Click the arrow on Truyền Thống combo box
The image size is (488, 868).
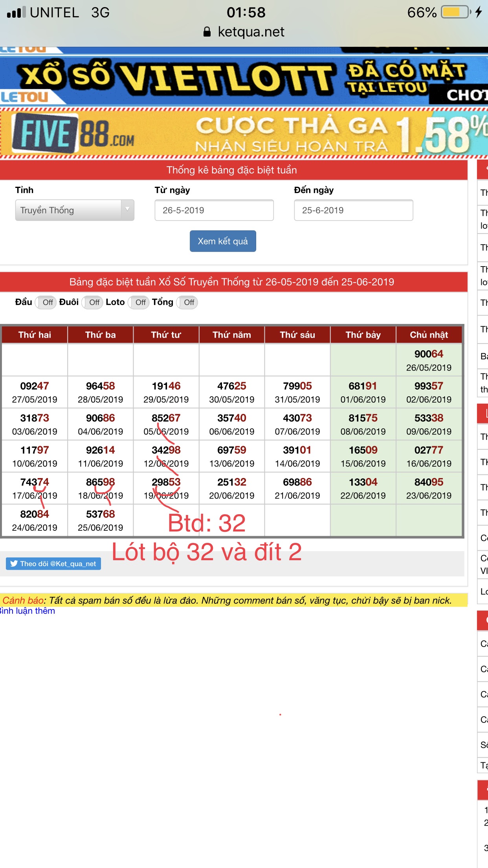point(127,210)
